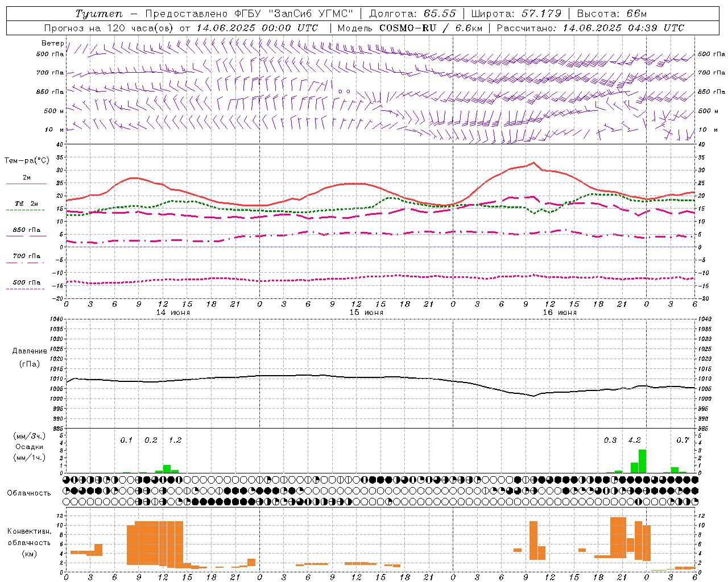The width and height of the screenshot is (728, 582).
Task: Click the "Широта: 57.179" header field
Action: (x=516, y=14)
